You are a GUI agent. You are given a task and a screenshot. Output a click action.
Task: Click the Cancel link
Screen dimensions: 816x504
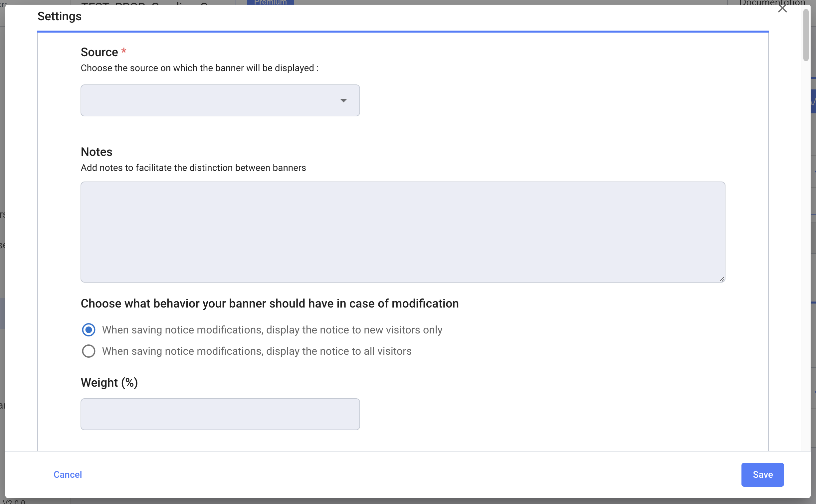[x=68, y=474]
